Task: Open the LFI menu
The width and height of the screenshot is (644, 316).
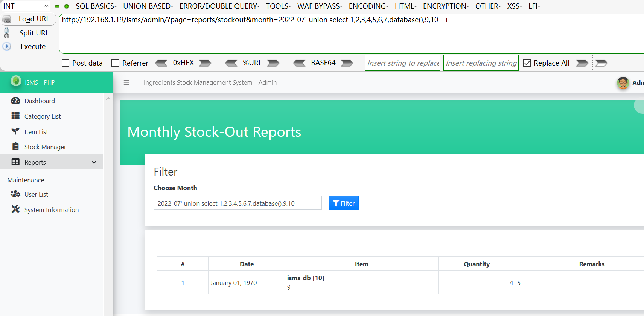Action: tap(534, 6)
